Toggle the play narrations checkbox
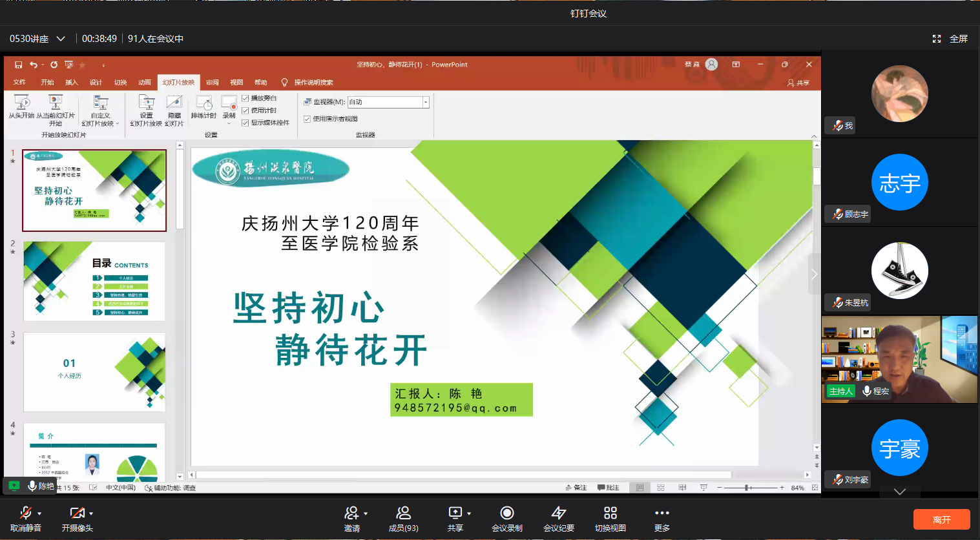The image size is (980, 540). 245,98
